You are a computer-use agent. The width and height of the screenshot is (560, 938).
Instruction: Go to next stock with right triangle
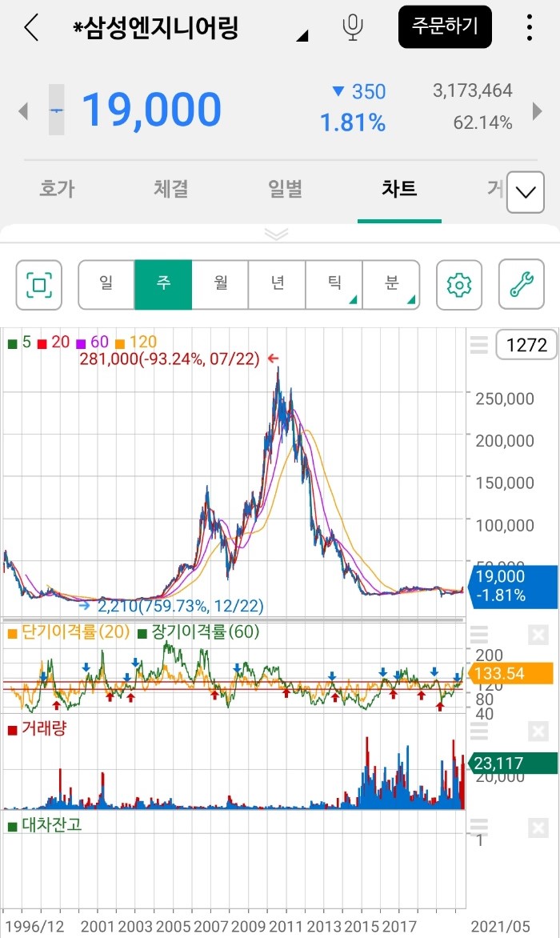tap(537, 110)
